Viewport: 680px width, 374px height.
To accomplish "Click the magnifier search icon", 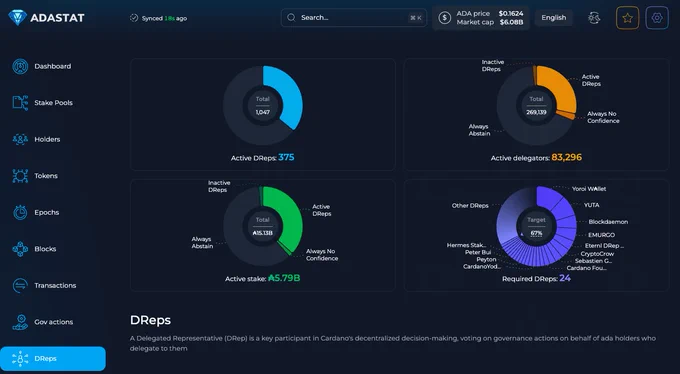I will (291, 17).
